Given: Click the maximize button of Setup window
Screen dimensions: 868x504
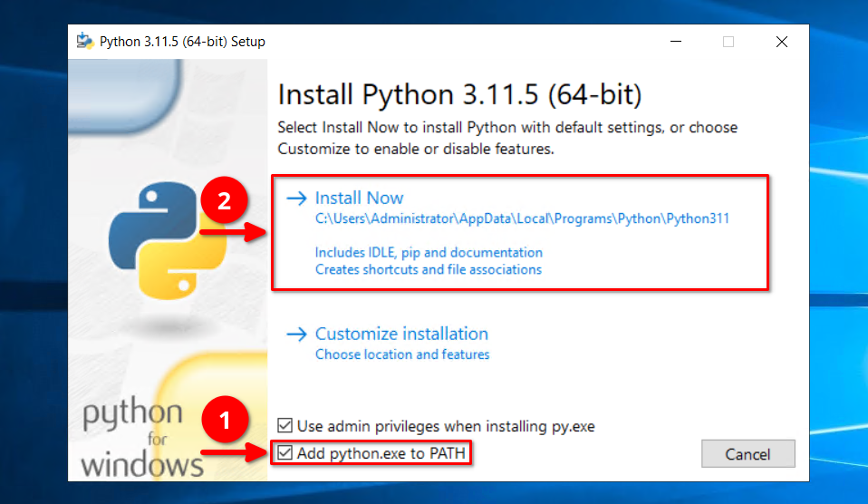Looking at the screenshot, I should (x=728, y=42).
